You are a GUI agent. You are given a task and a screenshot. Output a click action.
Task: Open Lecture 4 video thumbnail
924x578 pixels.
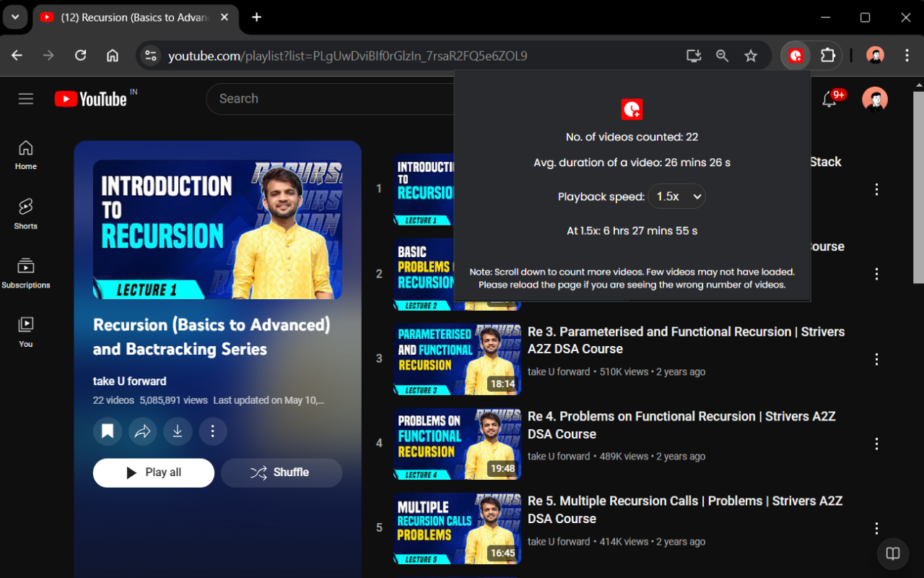457,444
